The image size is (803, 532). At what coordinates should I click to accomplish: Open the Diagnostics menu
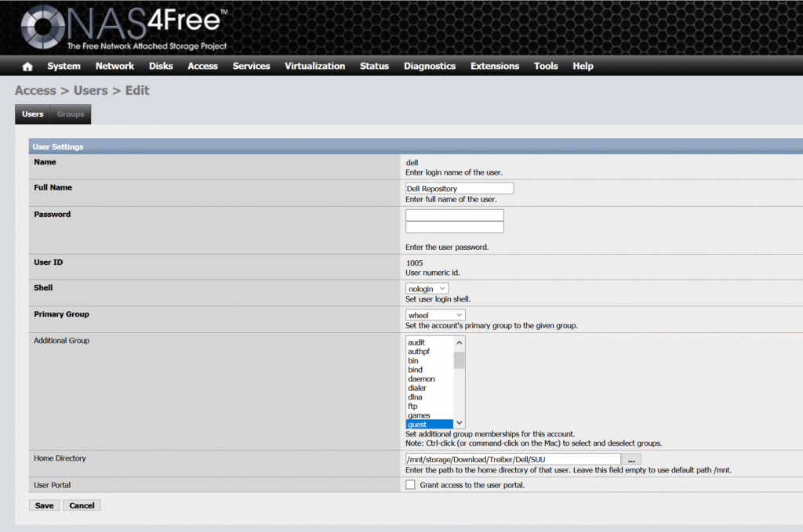(429, 67)
